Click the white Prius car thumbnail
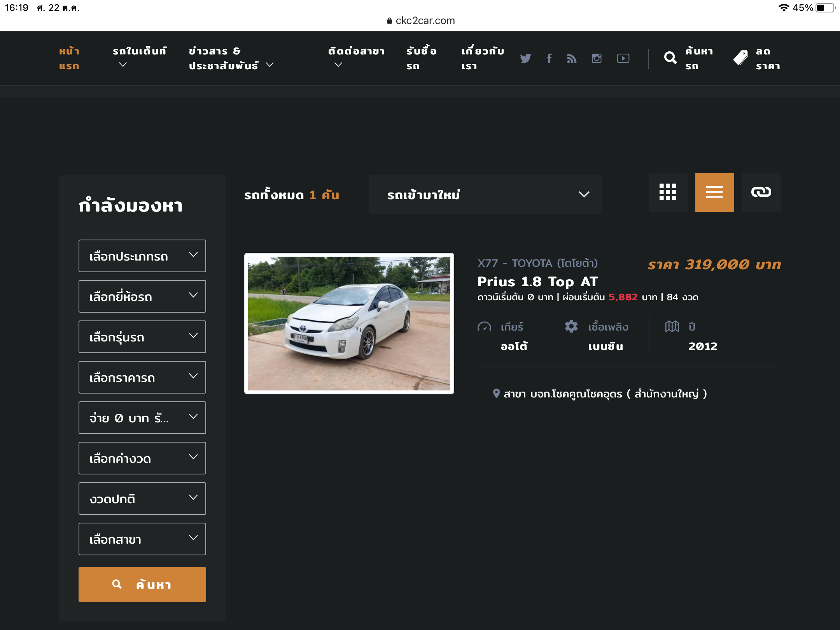This screenshot has height=630, width=840. 349,324
